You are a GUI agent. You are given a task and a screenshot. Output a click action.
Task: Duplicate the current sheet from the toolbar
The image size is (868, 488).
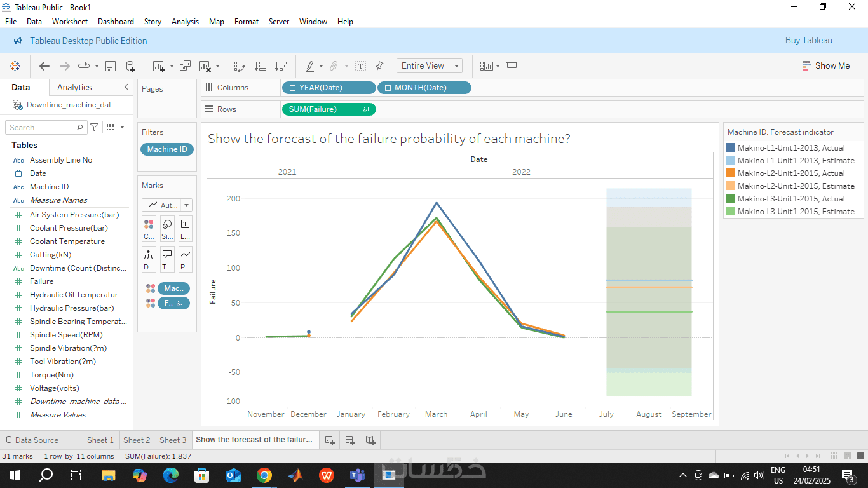click(x=186, y=66)
